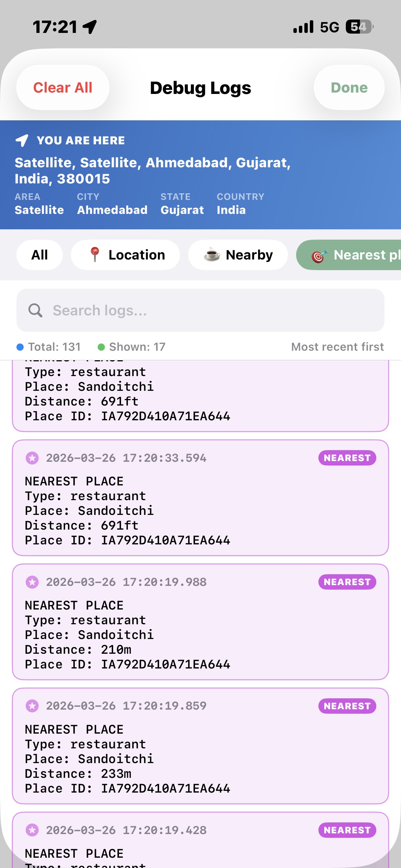Tap the star icon on the 17:20:33.594 log
Viewport: 401px width, 868px height.
pyautogui.click(x=32, y=458)
